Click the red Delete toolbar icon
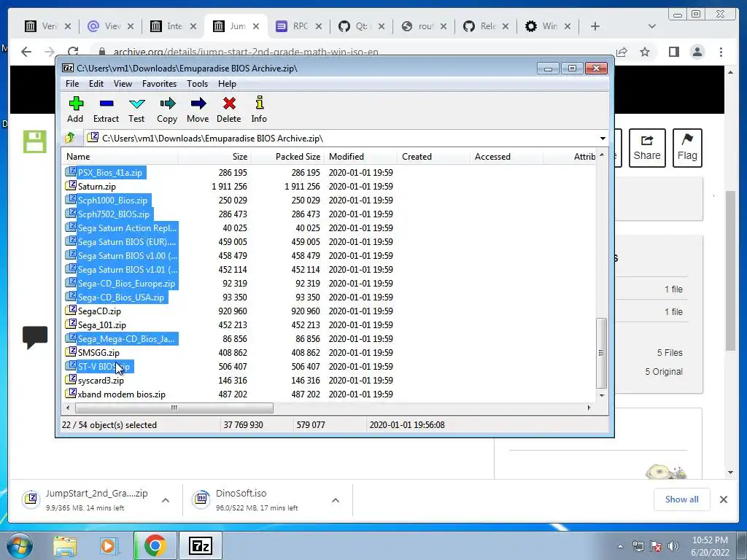The height and width of the screenshot is (560, 747). tap(228, 109)
